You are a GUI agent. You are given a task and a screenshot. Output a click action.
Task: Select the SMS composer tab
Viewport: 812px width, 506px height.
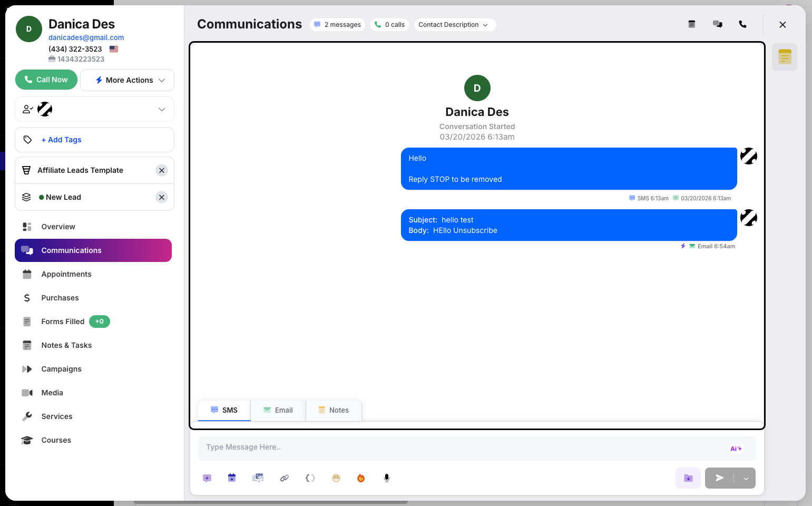(x=224, y=410)
